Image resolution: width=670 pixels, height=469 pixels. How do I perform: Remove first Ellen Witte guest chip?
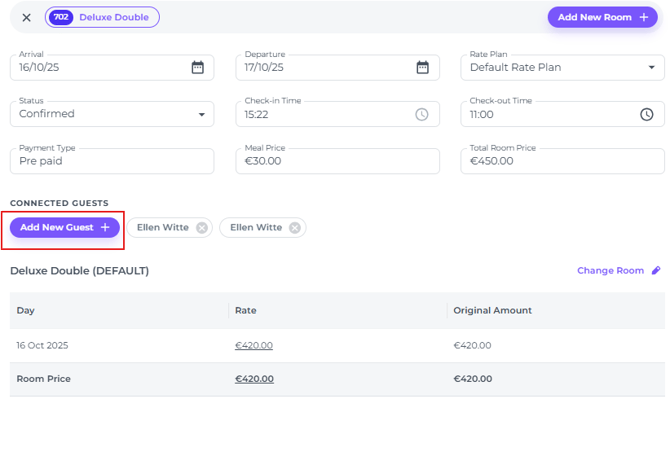pyautogui.click(x=202, y=228)
